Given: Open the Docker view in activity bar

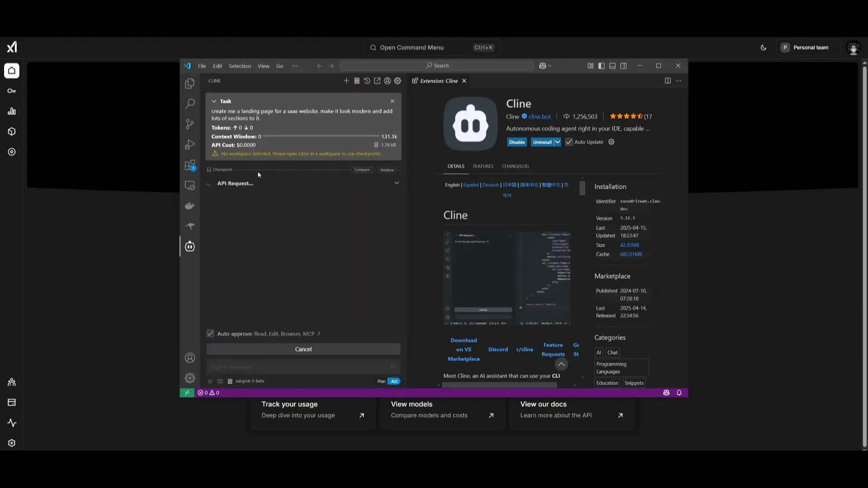Looking at the screenshot, I should point(190,206).
